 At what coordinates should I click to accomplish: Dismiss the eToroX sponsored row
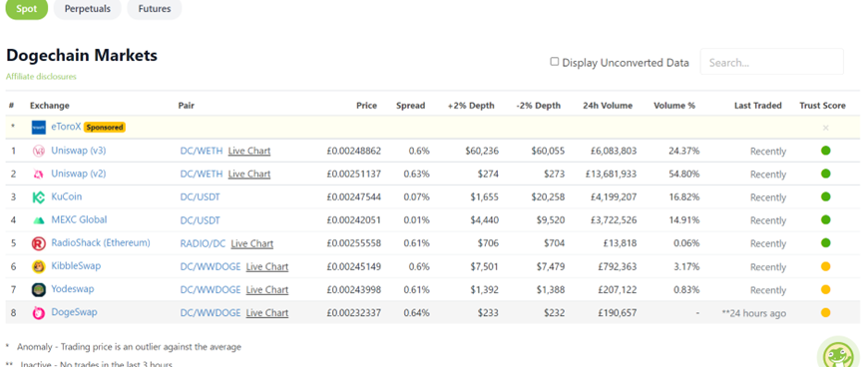pyautogui.click(x=825, y=128)
